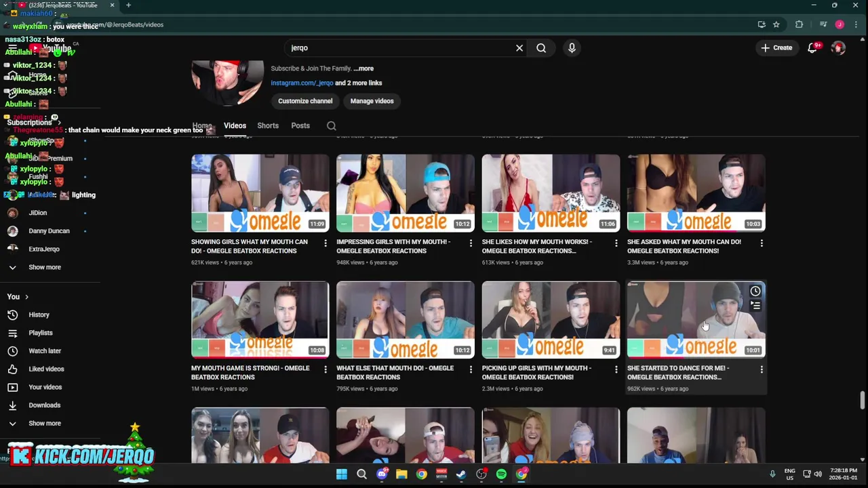Click the Customize channel button
This screenshot has width=868, height=488.
pos(305,101)
